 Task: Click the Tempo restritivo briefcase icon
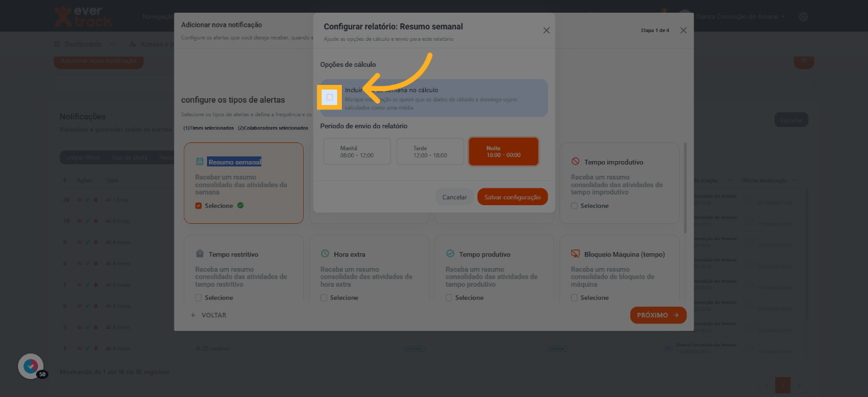[200, 254]
